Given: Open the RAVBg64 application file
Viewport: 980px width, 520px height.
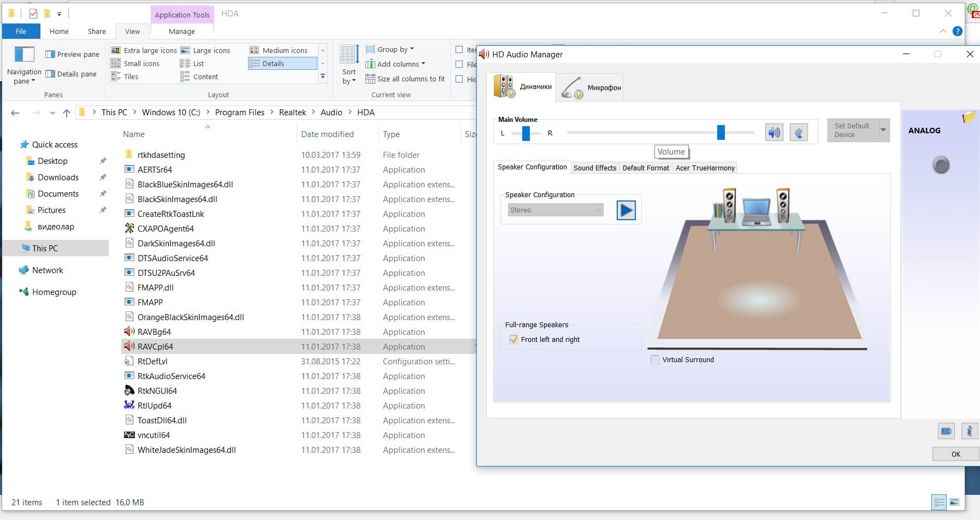Looking at the screenshot, I should pyautogui.click(x=154, y=332).
